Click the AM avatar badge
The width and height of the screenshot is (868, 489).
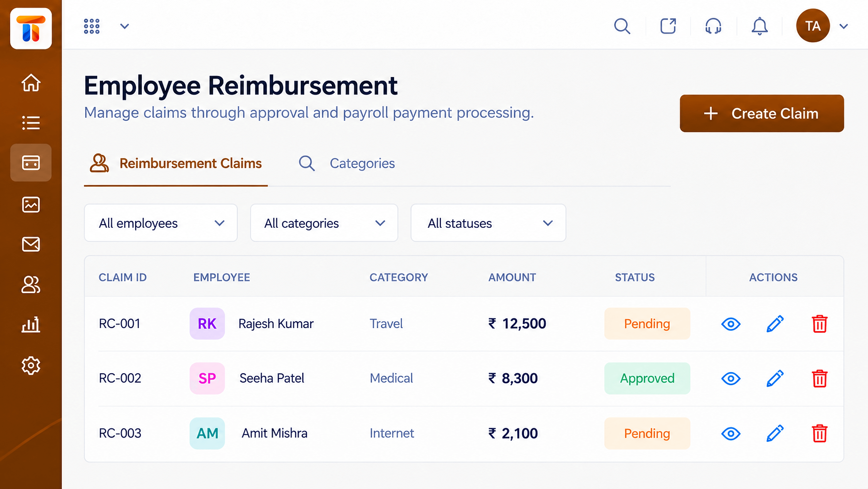207,433
